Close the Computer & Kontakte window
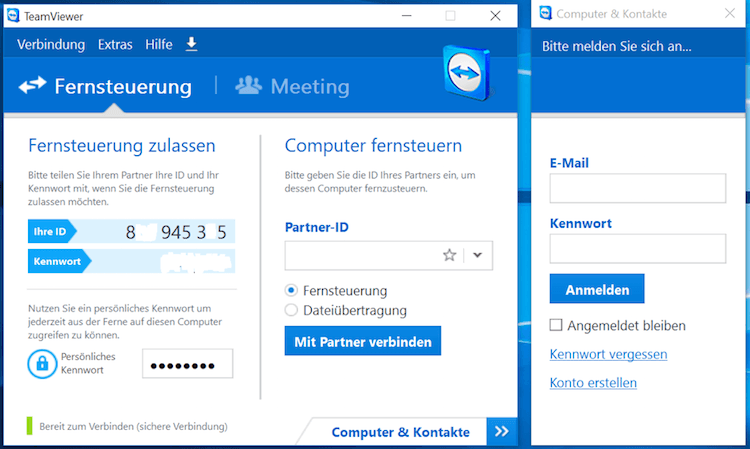The image size is (750, 449). tap(729, 13)
